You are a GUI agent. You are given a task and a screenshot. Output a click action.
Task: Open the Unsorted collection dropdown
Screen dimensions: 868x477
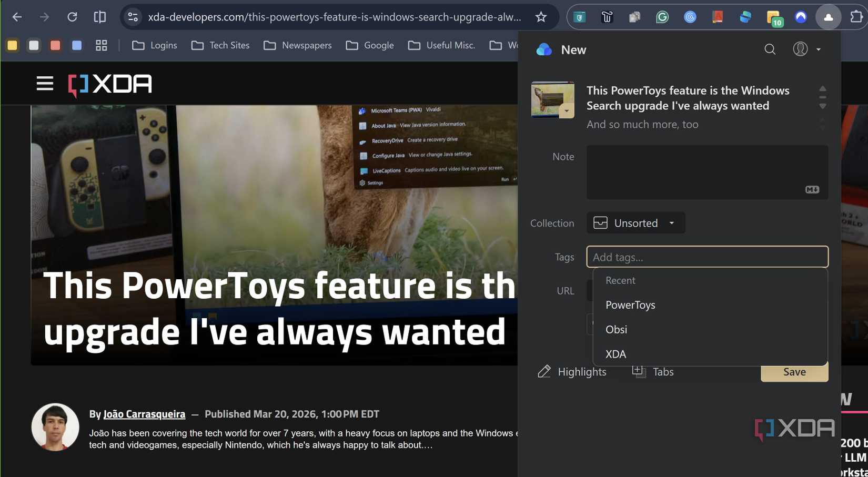(x=635, y=222)
